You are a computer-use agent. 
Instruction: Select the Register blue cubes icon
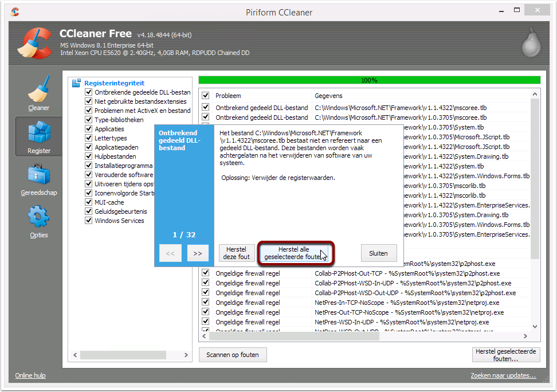(x=39, y=131)
